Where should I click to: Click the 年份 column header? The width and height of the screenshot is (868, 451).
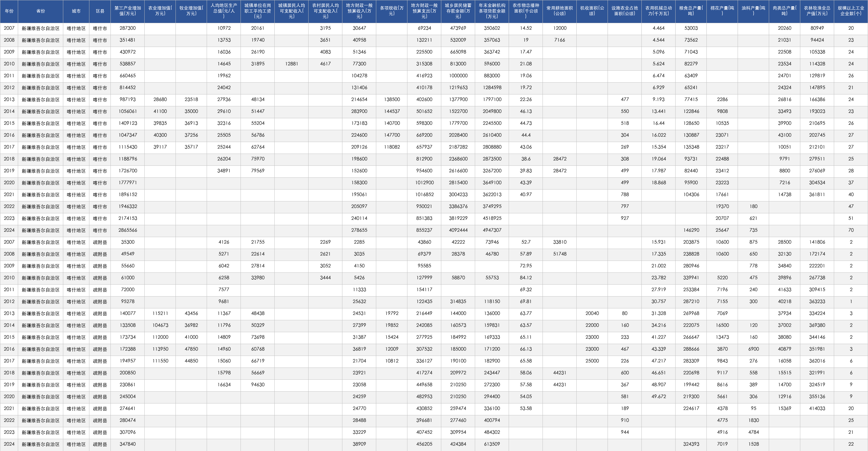[9, 11]
